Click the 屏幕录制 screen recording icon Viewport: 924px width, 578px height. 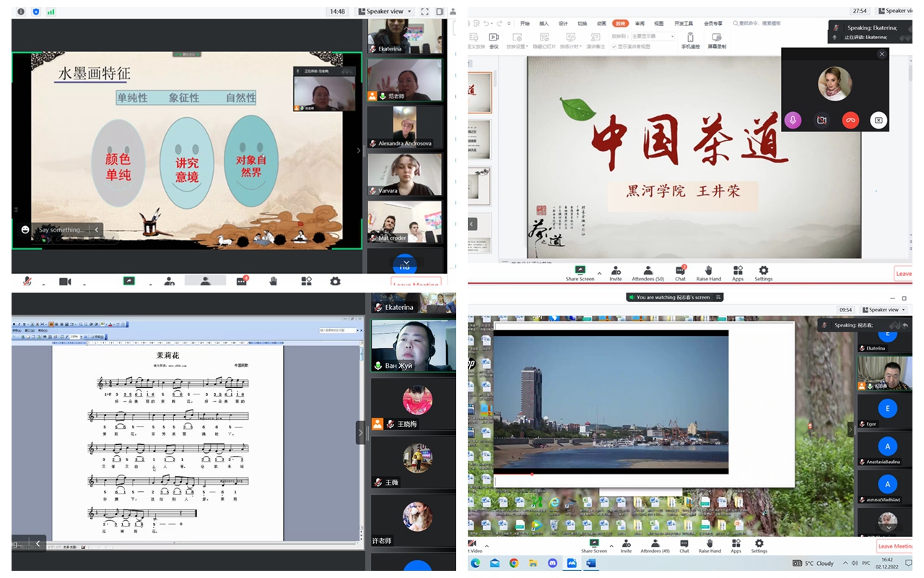716,40
